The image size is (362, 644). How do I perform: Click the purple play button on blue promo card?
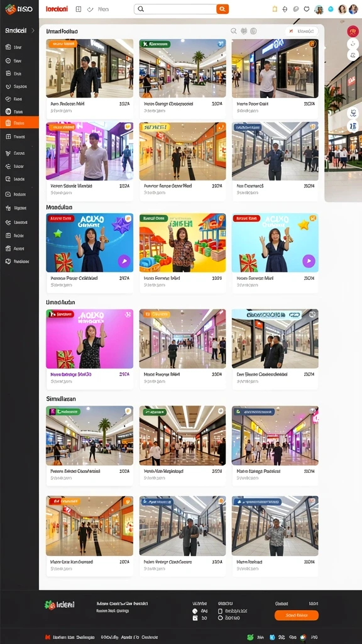click(124, 261)
